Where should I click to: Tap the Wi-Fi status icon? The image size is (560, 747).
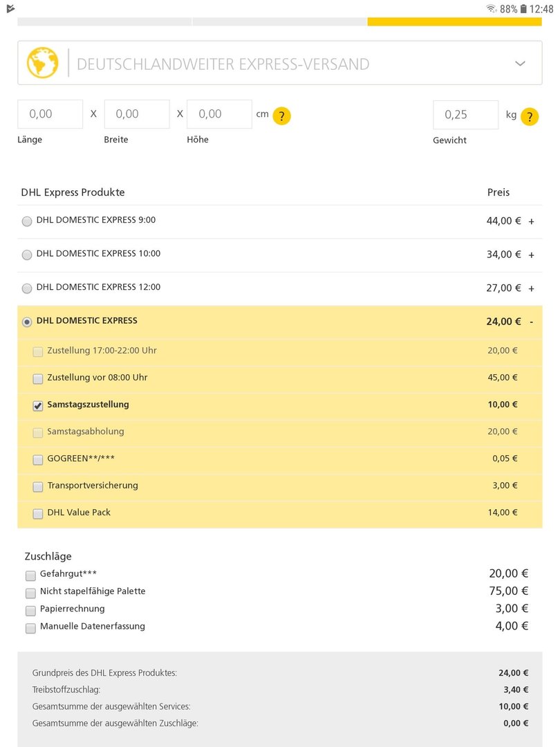coord(491,8)
